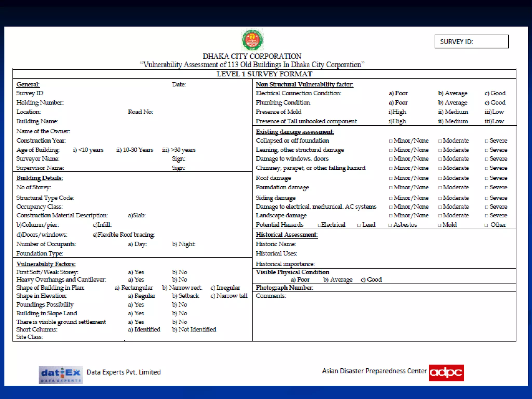This screenshot has width=532, height=399.
Task: Select 'Irregular' shape of building in plan
Action: tap(225, 288)
